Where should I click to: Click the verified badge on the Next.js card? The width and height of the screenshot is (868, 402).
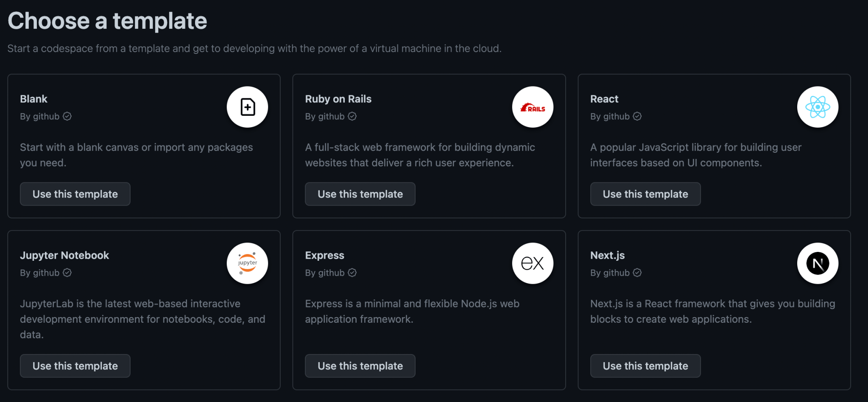pyautogui.click(x=637, y=273)
